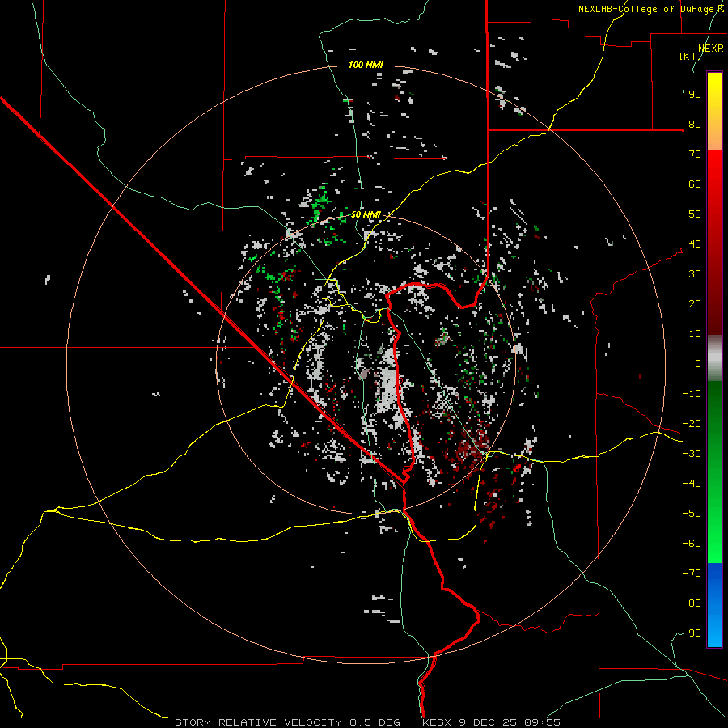Click the gray zero-velocity segment of the color bar
The width and height of the screenshot is (728, 728).
click(x=714, y=358)
